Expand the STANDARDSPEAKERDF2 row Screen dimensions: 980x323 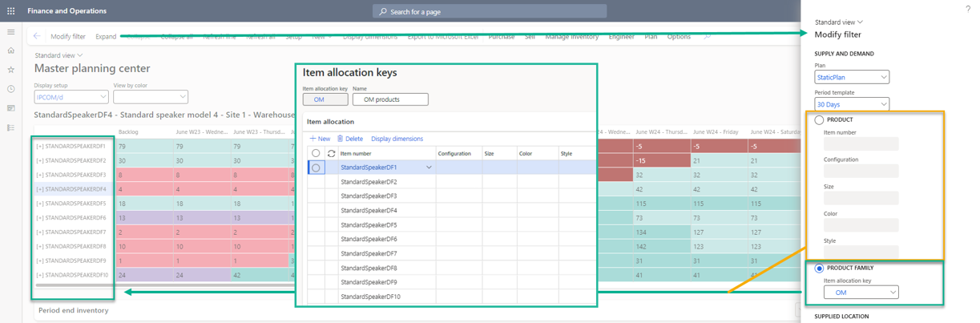click(x=39, y=160)
